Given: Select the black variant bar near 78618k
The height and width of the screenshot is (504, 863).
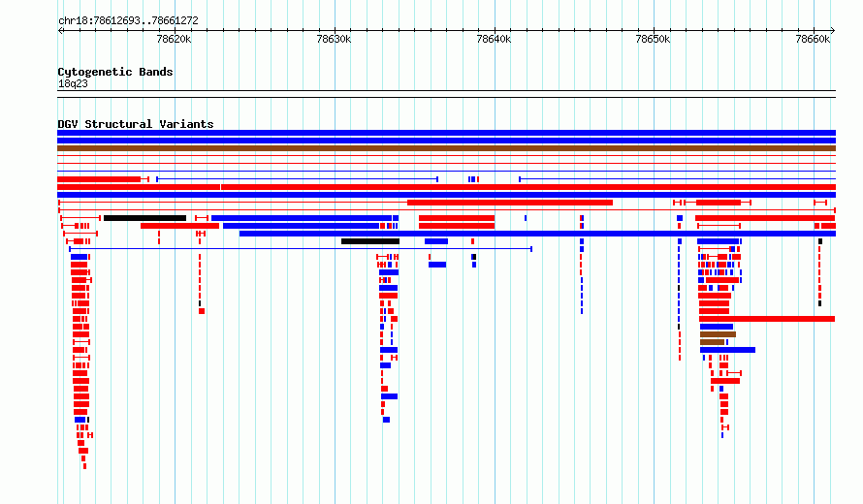Looking at the screenshot, I should 144,218.
